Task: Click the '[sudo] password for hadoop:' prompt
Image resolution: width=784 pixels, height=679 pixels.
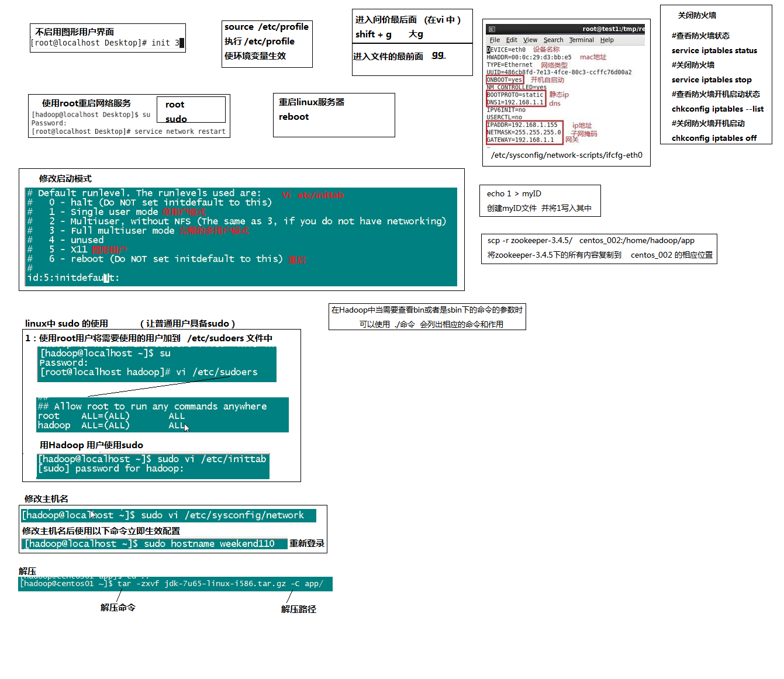Action: [111, 469]
